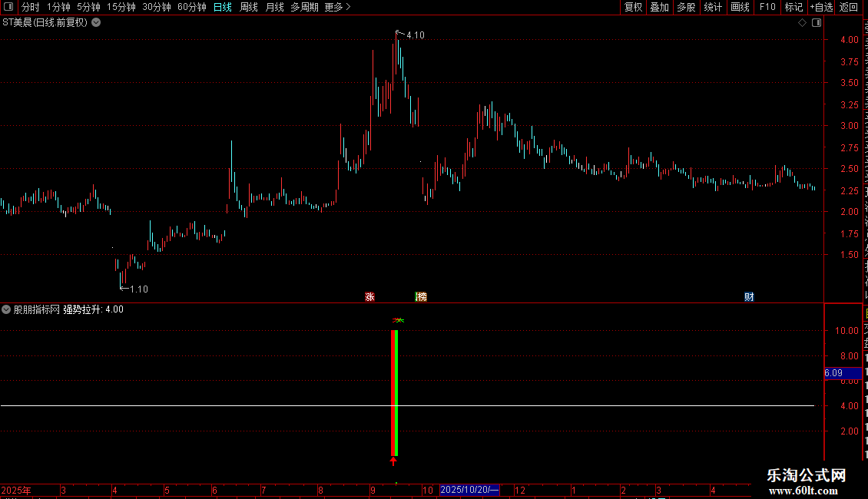Click the 强势拉升: 4.00 indicator value
Screen dimensions: 868x499
(94, 310)
